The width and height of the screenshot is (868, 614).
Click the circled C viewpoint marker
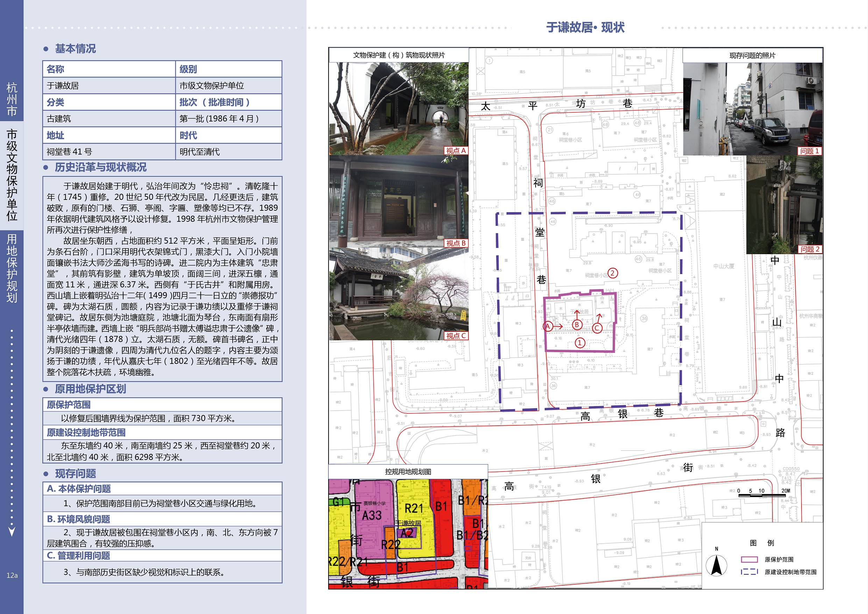pos(597,328)
